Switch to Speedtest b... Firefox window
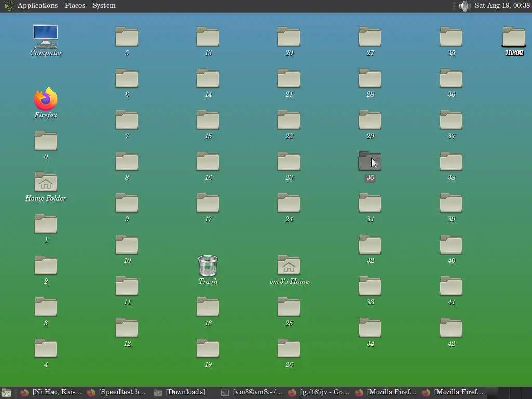Screen dimensions: 532x399 pos(116,392)
